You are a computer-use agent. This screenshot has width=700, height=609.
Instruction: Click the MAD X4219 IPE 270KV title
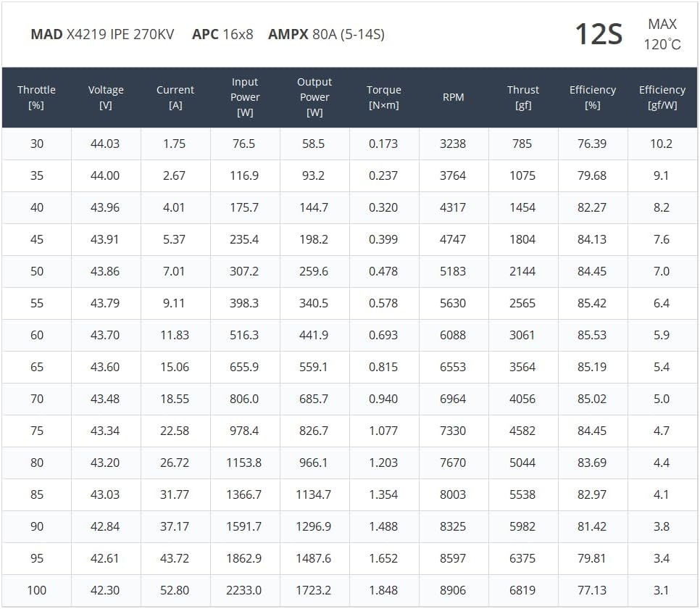pyautogui.click(x=102, y=34)
